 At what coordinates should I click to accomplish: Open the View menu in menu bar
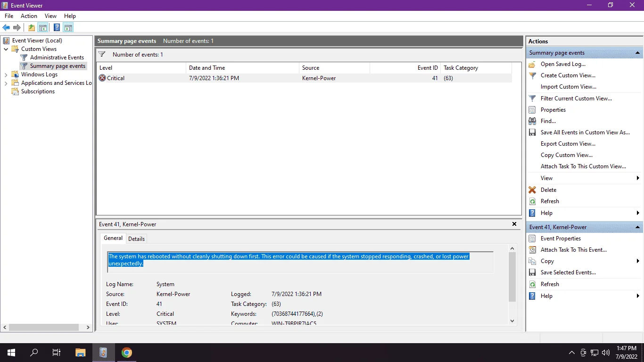point(50,16)
